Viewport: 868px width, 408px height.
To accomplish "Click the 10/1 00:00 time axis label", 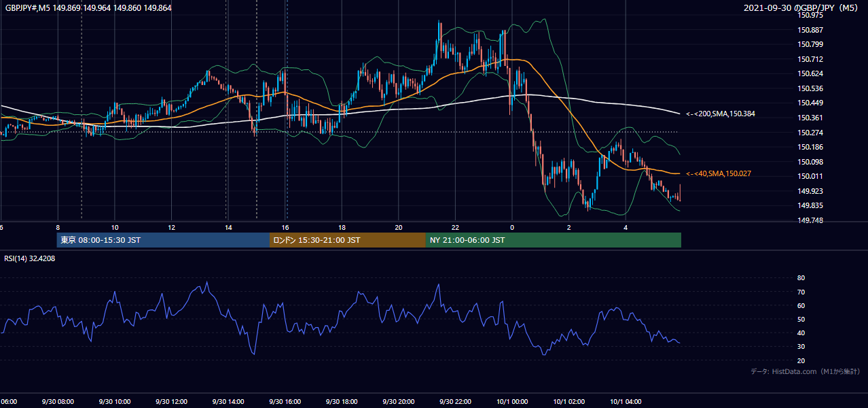I will pos(511,402).
